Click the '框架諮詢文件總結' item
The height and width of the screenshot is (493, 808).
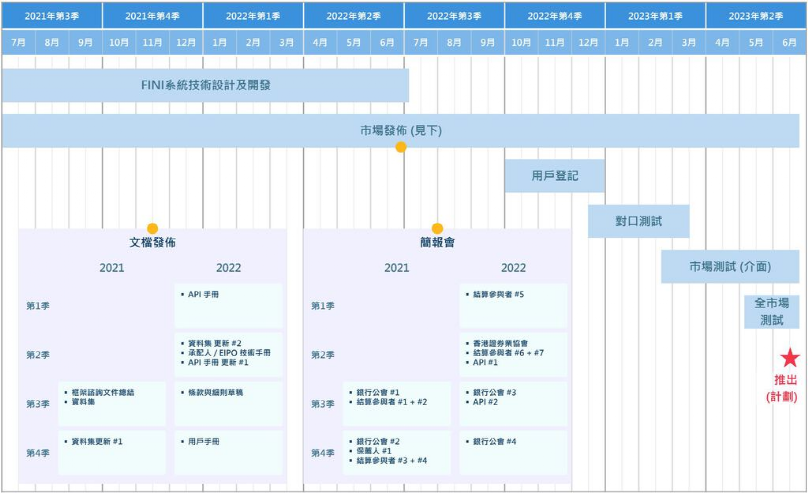click(103, 393)
